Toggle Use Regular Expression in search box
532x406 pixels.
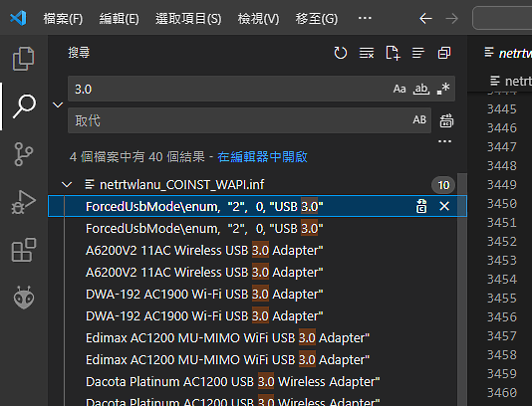pos(443,89)
